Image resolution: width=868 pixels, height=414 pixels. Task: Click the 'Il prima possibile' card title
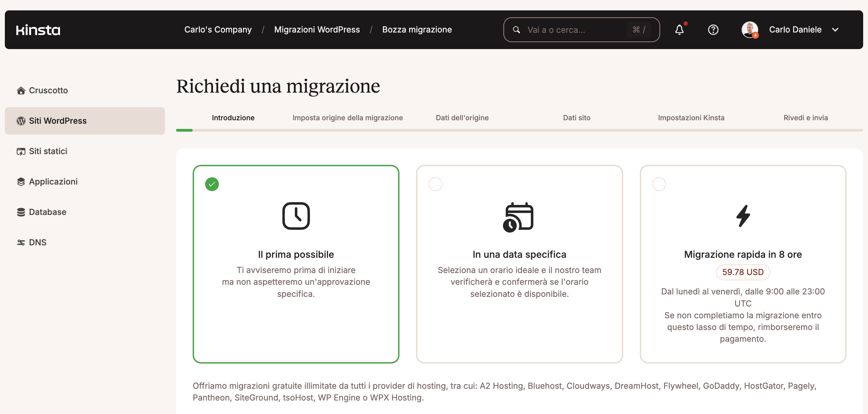tap(296, 255)
